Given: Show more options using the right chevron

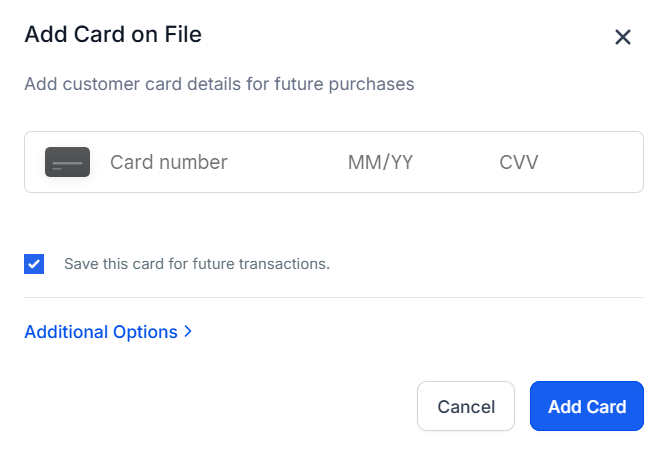Looking at the screenshot, I should click(188, 332).
